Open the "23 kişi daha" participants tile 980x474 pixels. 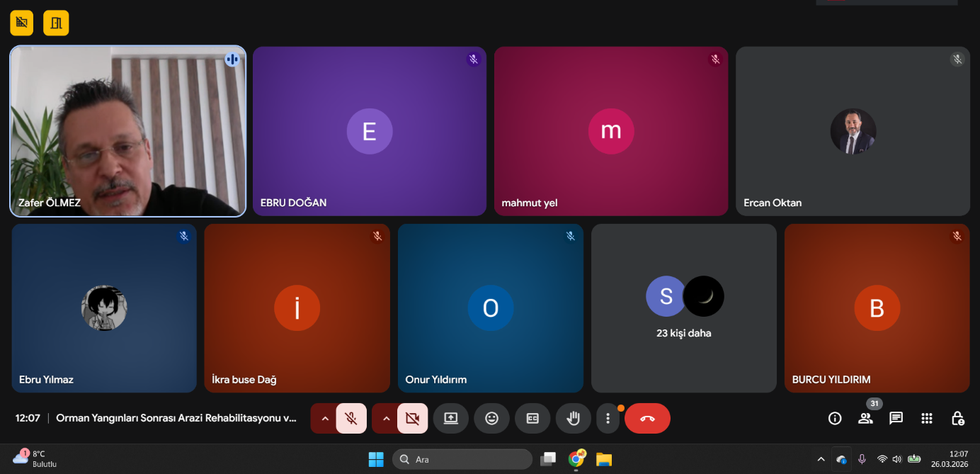pyautogui.click(x=683, y=308)
